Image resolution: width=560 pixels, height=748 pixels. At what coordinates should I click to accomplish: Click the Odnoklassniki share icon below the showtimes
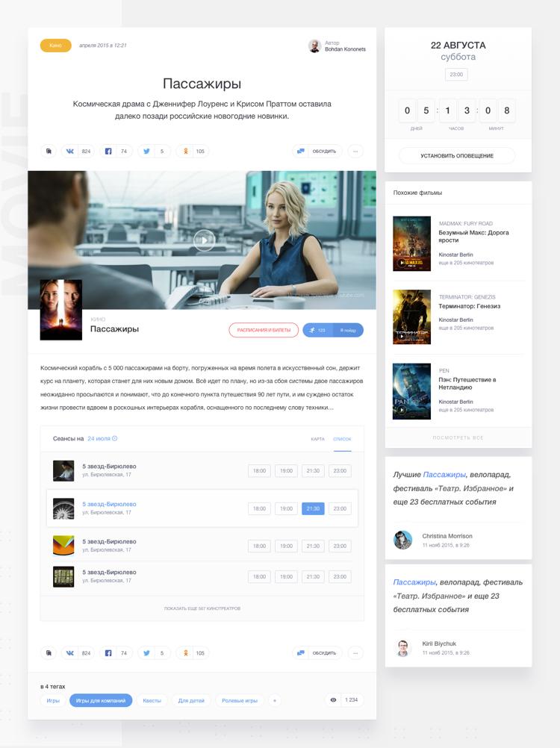pyautogui.click(x=185, y=653)
